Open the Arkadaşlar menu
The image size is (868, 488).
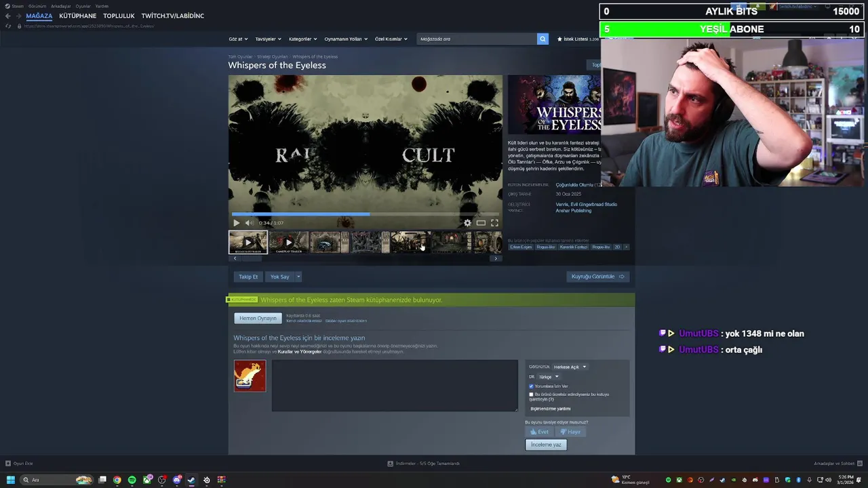pos(61,6)
